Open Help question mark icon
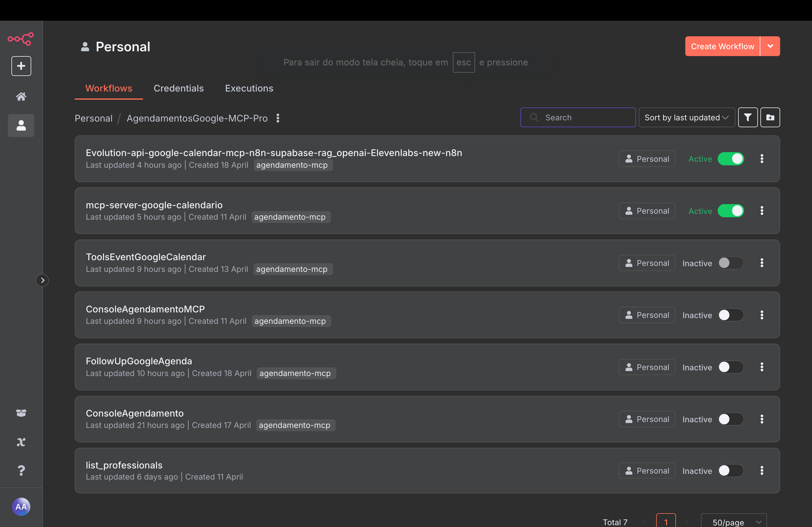 [21, 470]
